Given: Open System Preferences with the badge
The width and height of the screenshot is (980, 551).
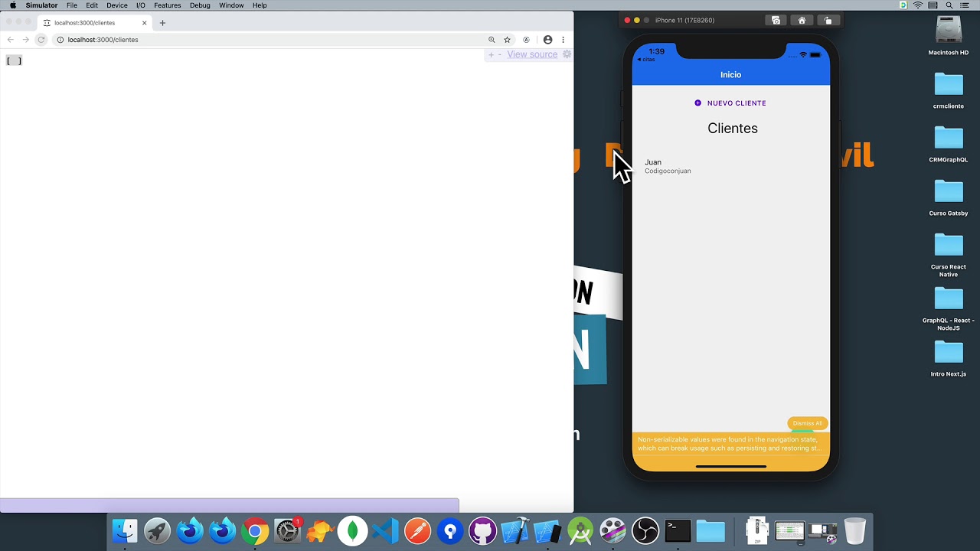Looking at the screenshot, I should (x=288, y=530).
